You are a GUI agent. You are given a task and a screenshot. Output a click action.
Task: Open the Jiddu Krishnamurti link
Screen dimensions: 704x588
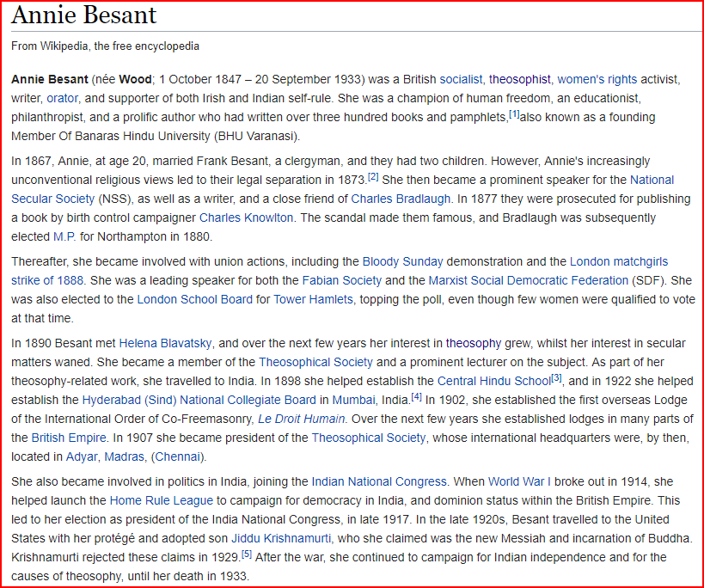click(281, 538)
